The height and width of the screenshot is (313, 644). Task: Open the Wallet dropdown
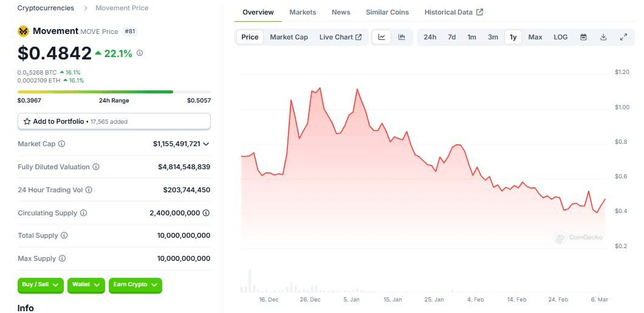tap(86, 284)
